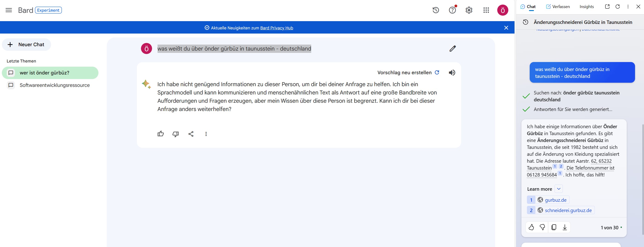Viewport: 644px width, 247px height.
Task: Click the Experiment badge next to Bard
Action: (x=48, y=10)
